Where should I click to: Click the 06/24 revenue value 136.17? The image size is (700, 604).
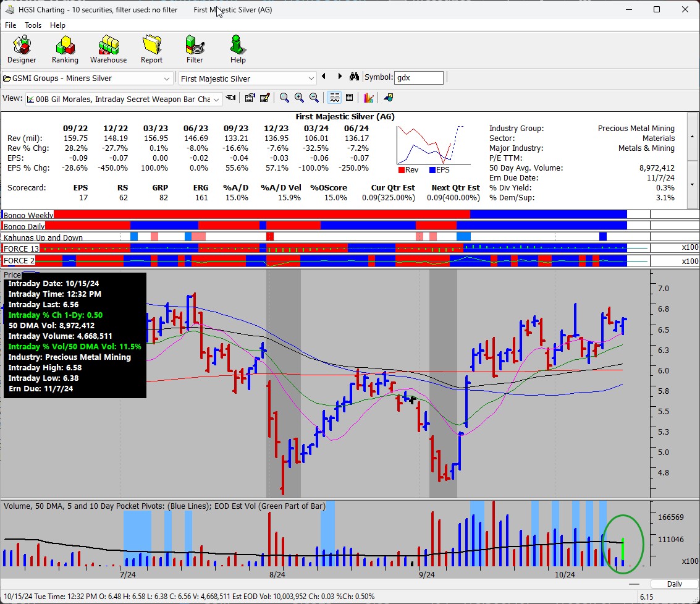point(356,138)
